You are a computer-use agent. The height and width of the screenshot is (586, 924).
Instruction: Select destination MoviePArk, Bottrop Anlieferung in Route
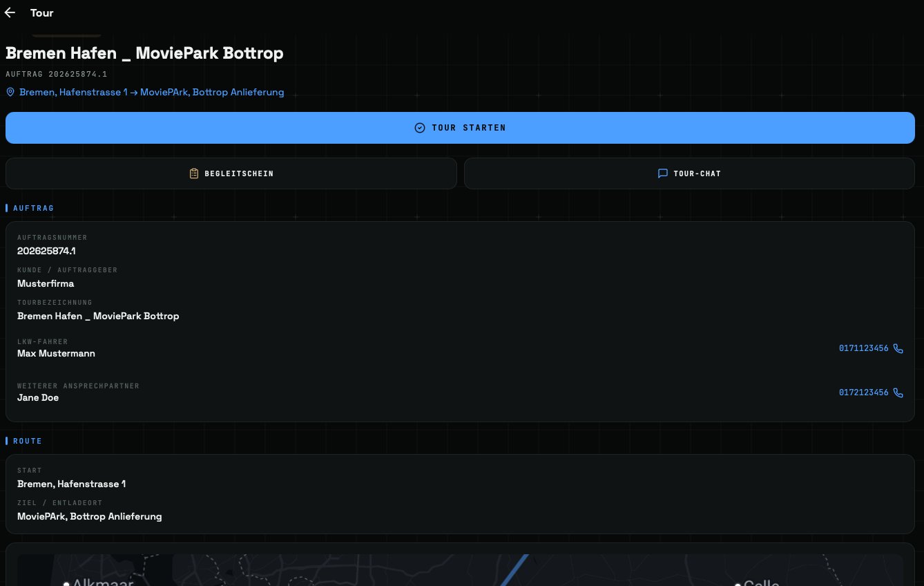(x=90, y=516)
